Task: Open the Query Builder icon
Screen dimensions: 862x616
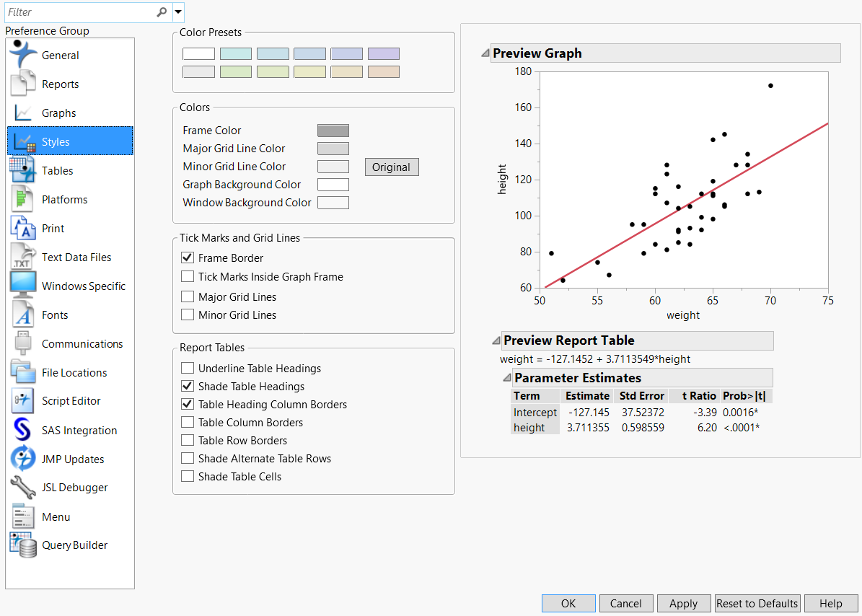Action: (x=23, y=545)
